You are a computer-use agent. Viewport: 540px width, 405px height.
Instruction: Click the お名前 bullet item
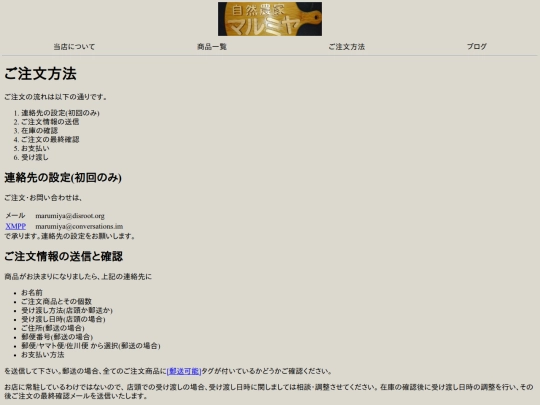click(32, 293)
